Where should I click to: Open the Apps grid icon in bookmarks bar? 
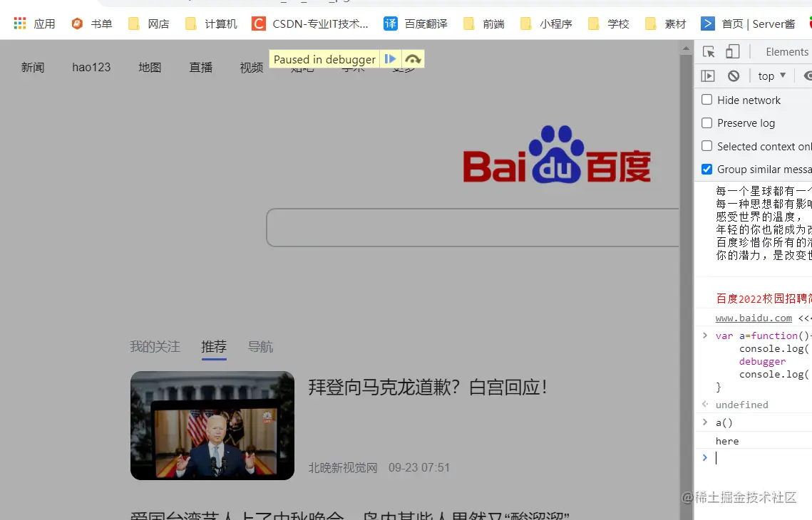pyautogui.click(x=20, y=24)
